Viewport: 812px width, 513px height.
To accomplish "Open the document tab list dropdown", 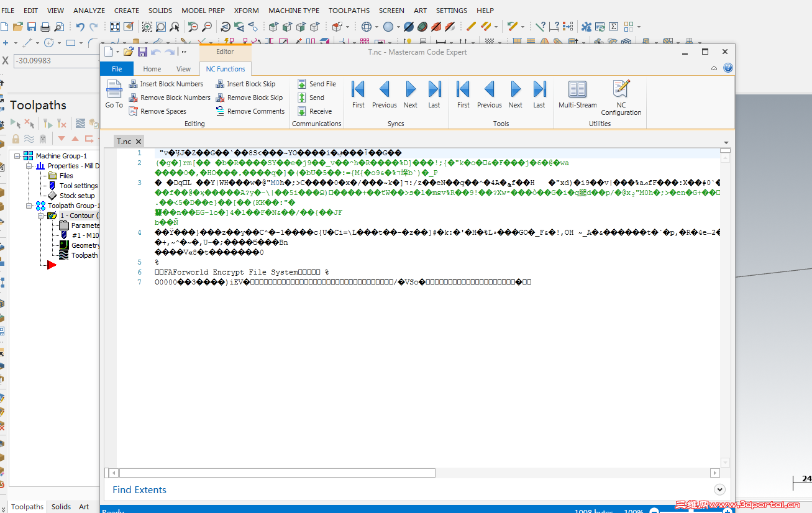I will tap(726, 142).
